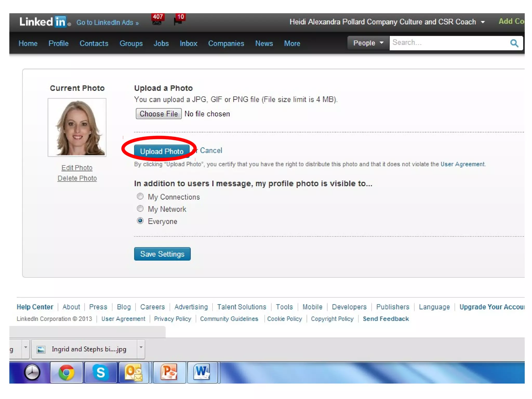The height and width of the screenshot is (399, 532).
Task: Click the LinkedIn logo
Action: 43,22
